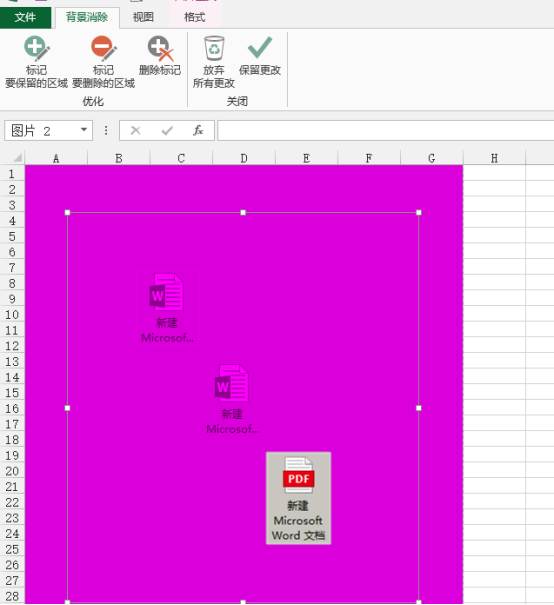Switch to the 格式 tab
The height and width of the screenshot is (605, 554).
tap(195, 17)
